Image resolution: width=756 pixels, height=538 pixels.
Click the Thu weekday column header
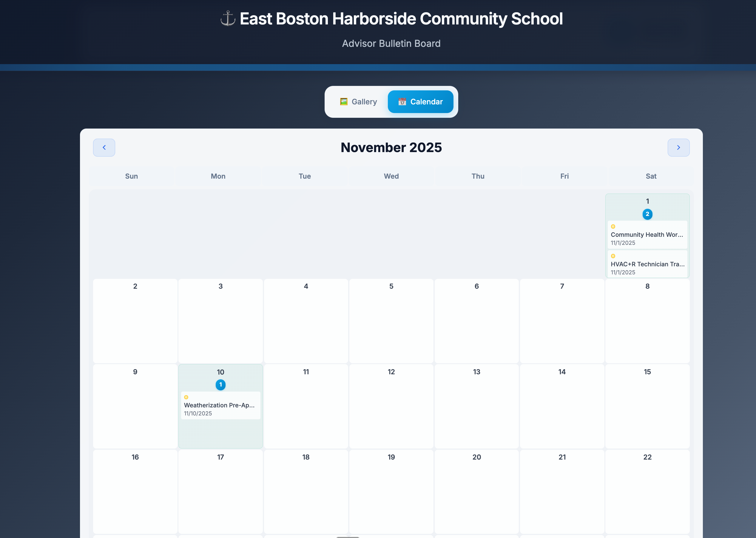tap(477, 176)
